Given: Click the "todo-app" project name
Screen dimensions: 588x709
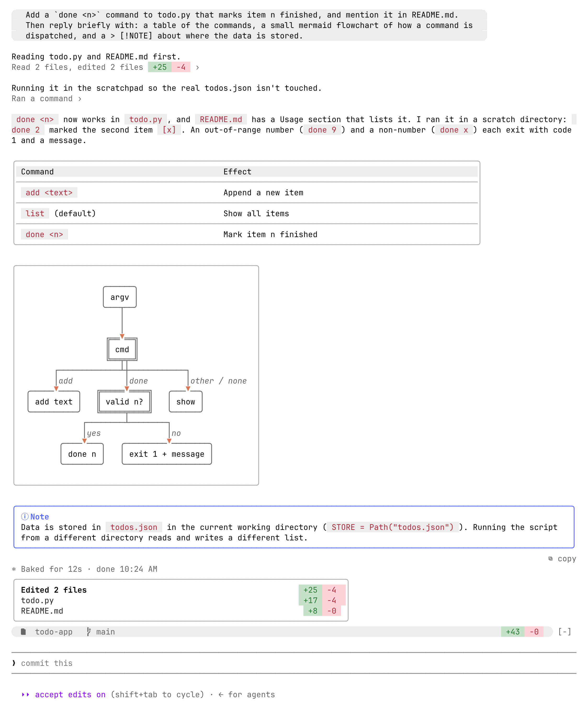Looking at the screenshot, I should 54,632.
